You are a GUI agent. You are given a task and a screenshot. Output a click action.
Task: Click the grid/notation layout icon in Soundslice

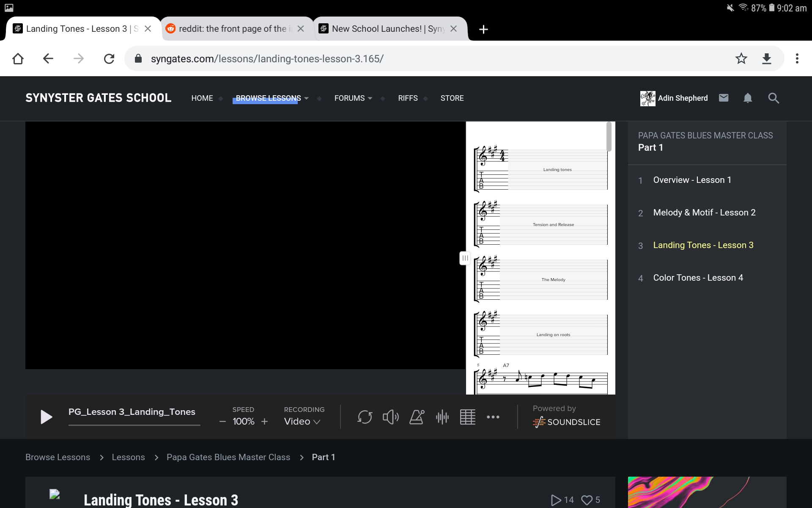[467, 417]
